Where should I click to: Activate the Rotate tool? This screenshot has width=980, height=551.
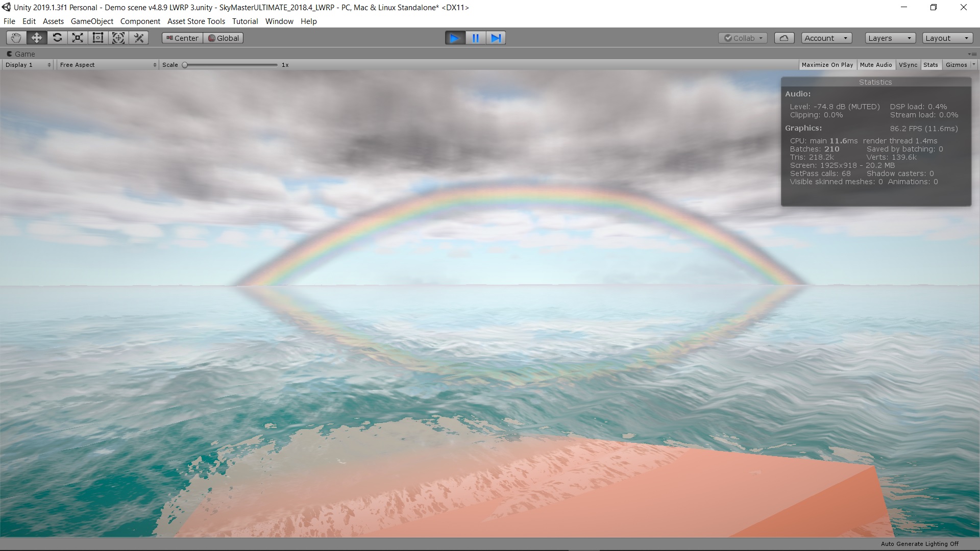click(x=57, y=37)
